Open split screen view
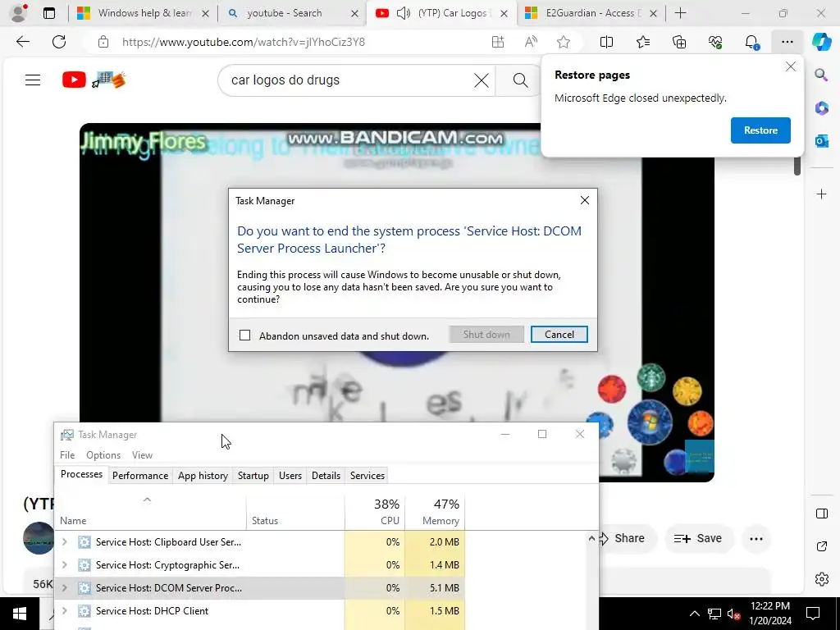This screenshot has width=840, height=630. pyautogui.click(x=606, y=42)
